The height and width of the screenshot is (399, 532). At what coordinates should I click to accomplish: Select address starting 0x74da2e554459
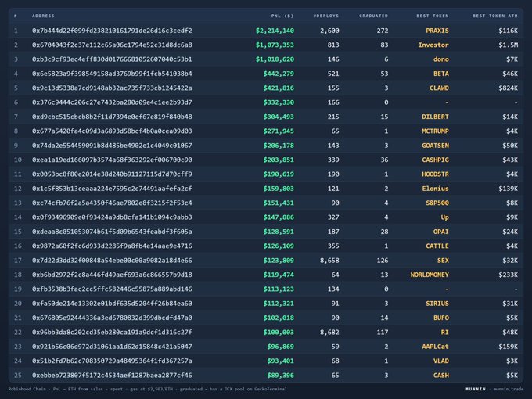[x=112, y=146]
